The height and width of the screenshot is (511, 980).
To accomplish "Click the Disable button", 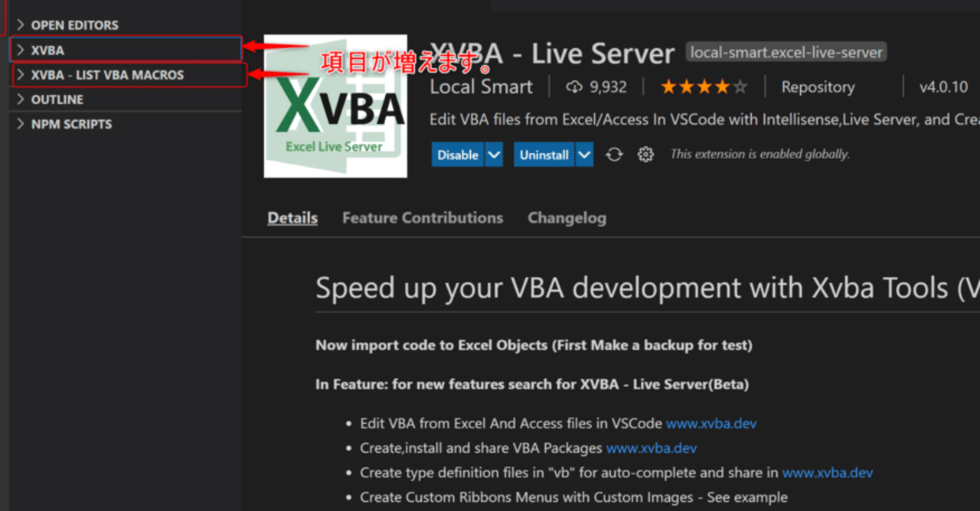I will point(458,155).
